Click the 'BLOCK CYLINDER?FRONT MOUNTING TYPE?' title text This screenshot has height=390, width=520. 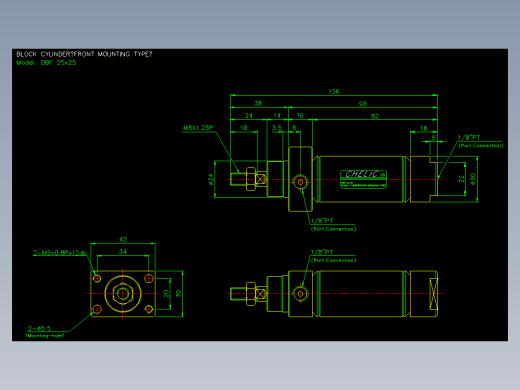click(84, 54)
